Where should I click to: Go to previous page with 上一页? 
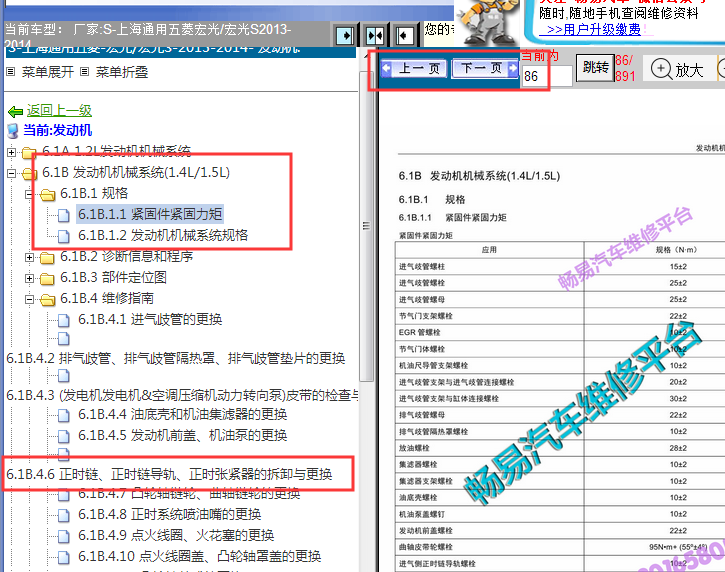414,68
